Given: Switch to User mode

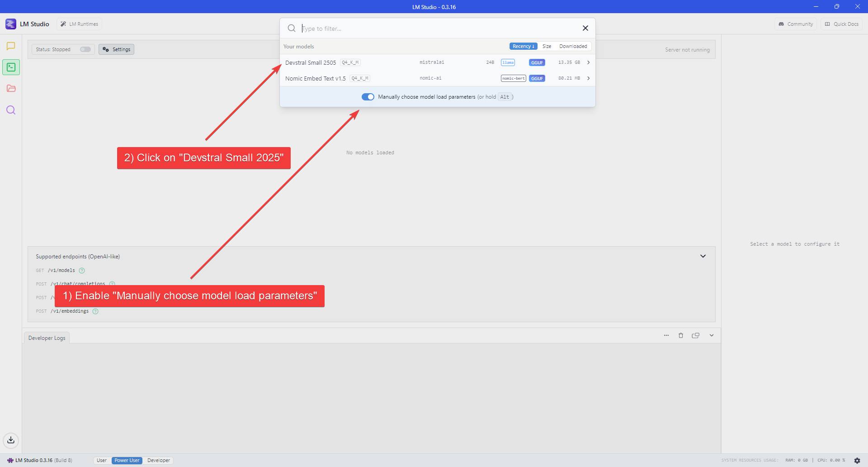Looking at the screenshot, I should tap(102, 460).
